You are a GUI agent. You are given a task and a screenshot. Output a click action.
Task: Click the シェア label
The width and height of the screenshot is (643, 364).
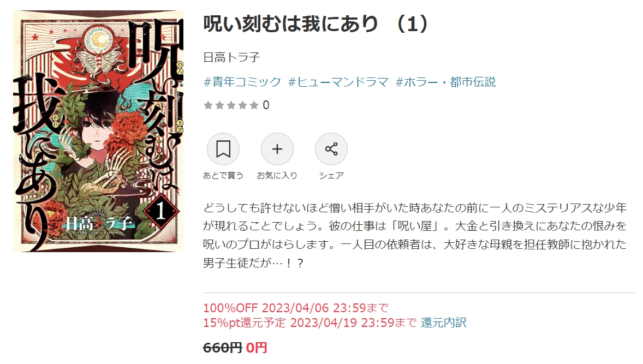click(x=331, y=175)
